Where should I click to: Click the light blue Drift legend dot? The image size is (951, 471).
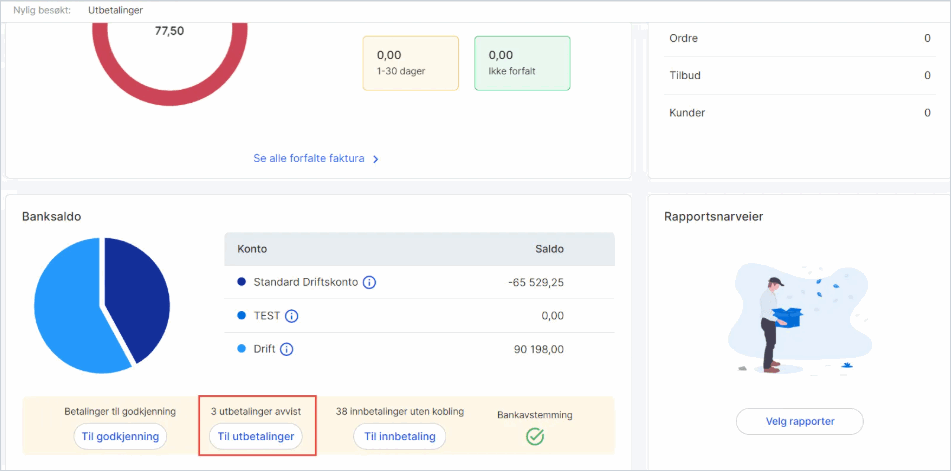click(x=241, y=349)
